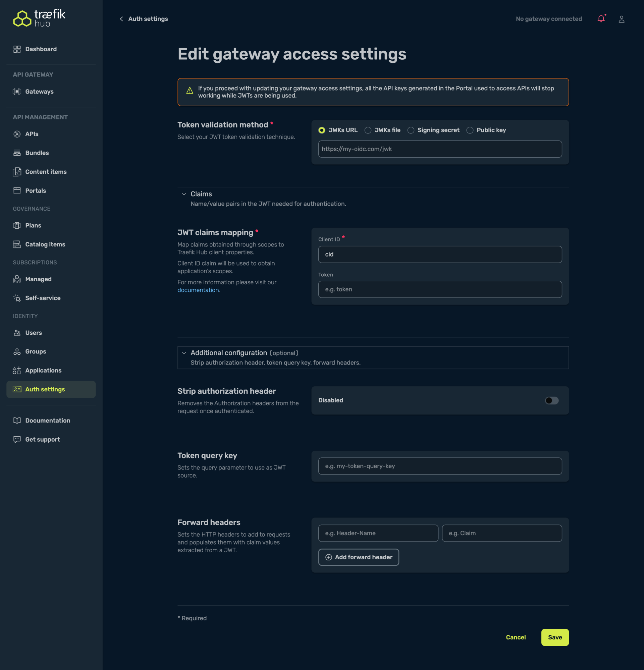644x670 pixels.
Task: Click the APIs sidebar icon
Action: coord(17,134)
